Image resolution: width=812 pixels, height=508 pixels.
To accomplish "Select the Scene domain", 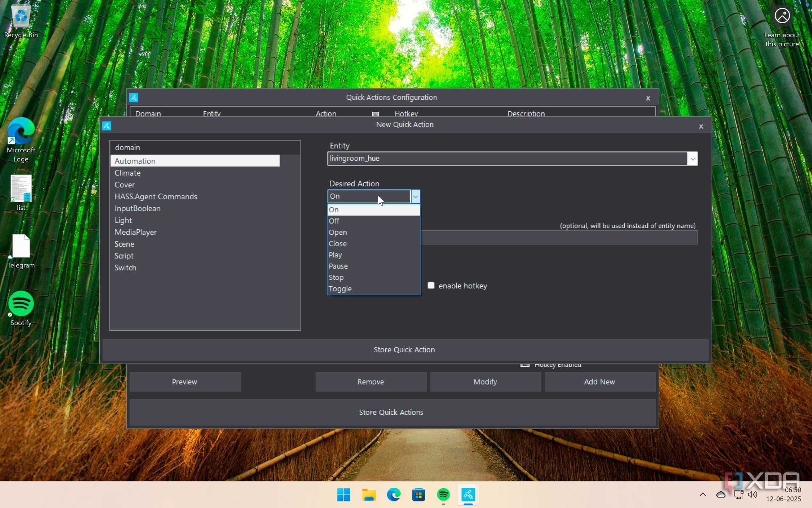I will [x=195, y=244].
